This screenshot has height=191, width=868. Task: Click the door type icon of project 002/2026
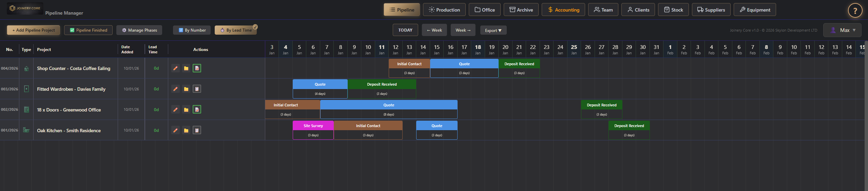[26, 110]
